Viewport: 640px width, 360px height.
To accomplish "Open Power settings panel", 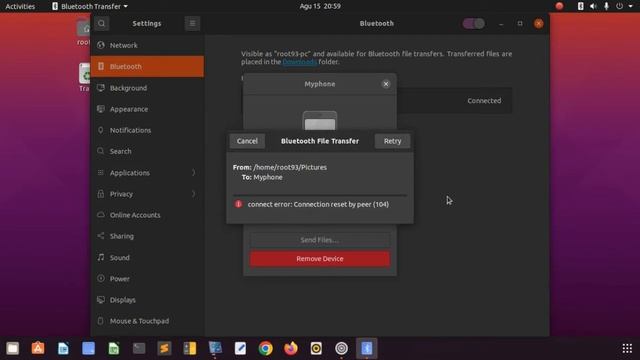I will click(x=147, y=279).
